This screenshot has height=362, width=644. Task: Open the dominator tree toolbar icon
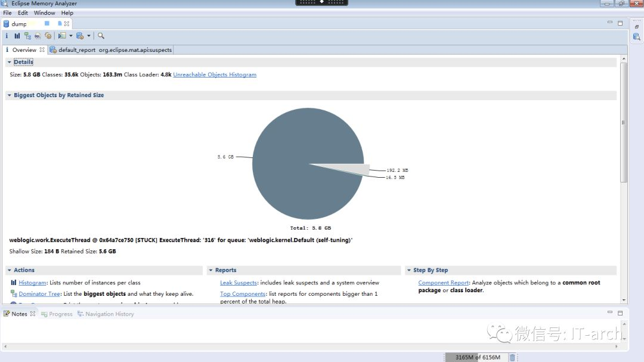pos(27,36)
